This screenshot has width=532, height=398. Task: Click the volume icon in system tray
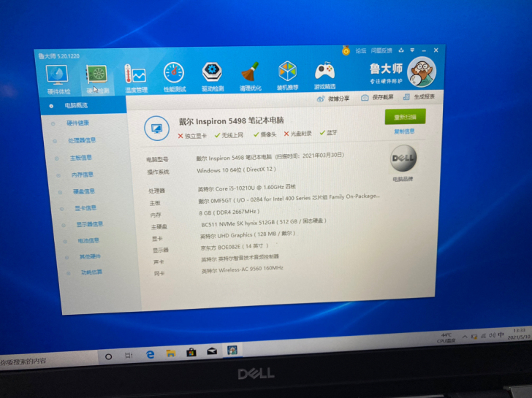(492, 335)
